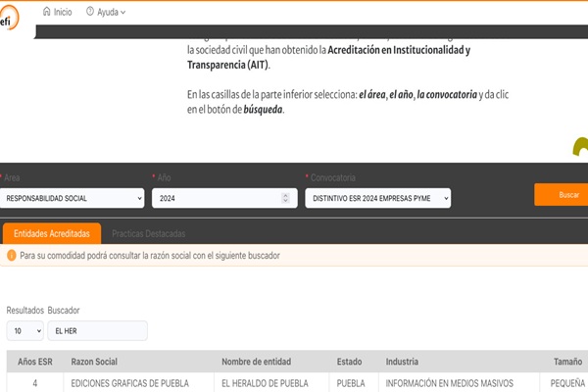Click the Ayuda question mark icon
Image resolution: width=588 pixels, height=392 pixels.
pyautogui.click(x=90, y=12)
